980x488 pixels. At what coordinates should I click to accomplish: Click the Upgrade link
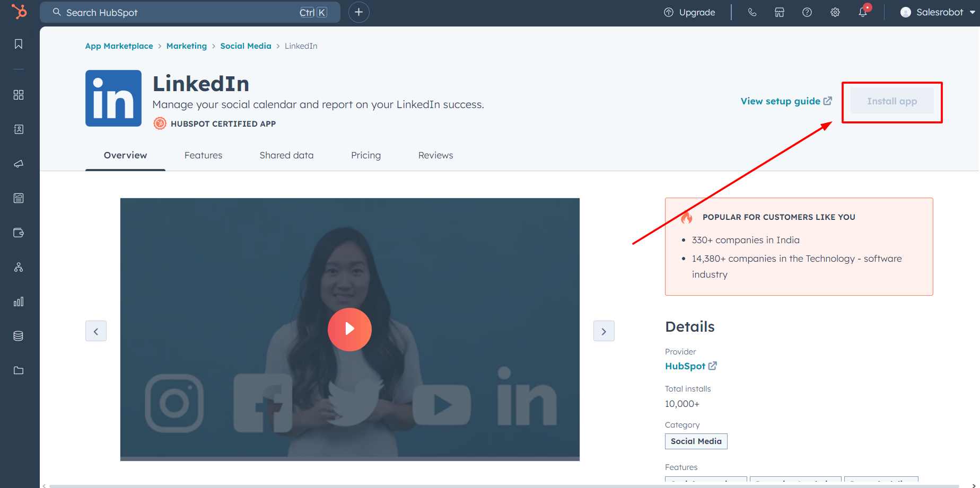coord(689,12)
